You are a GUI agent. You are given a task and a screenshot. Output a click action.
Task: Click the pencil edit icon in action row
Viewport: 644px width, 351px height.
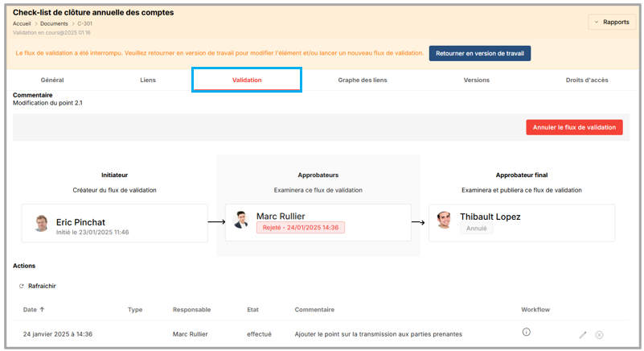tap(583, 334)
